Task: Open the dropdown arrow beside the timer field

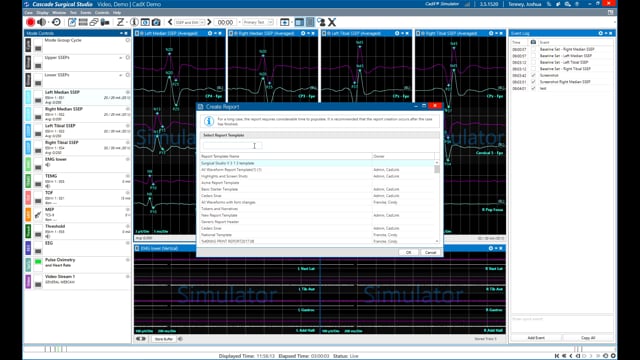Action: 239,22
